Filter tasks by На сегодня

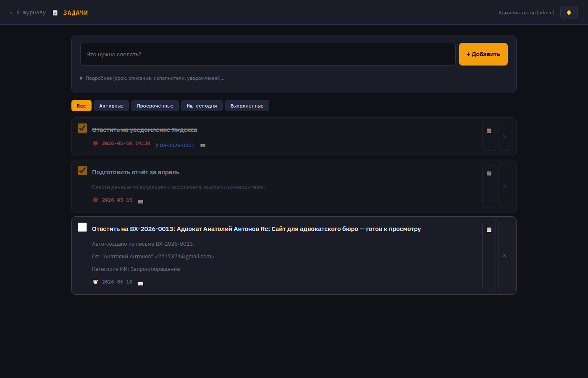tap(202, 106)
